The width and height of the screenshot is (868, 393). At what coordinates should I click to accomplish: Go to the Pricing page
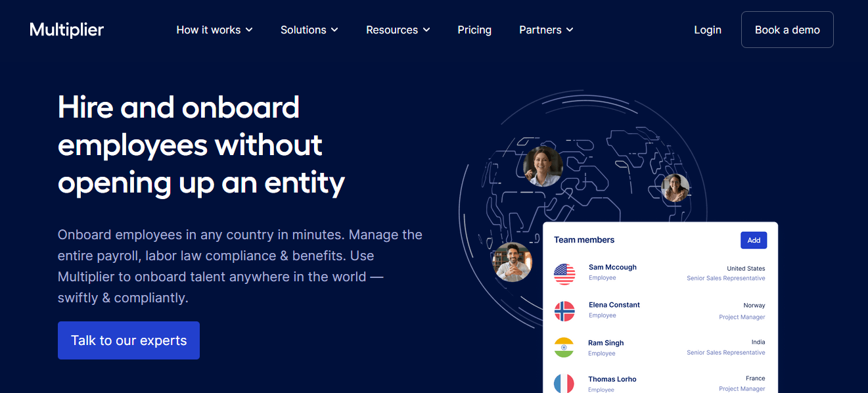(x=474, y=30)
